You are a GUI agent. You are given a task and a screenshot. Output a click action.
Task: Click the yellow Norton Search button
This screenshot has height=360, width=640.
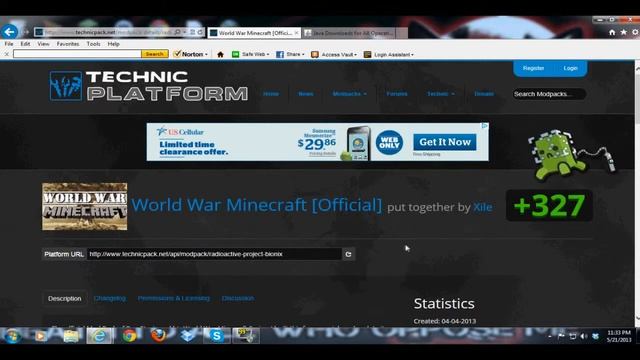[x=155, y=54]
